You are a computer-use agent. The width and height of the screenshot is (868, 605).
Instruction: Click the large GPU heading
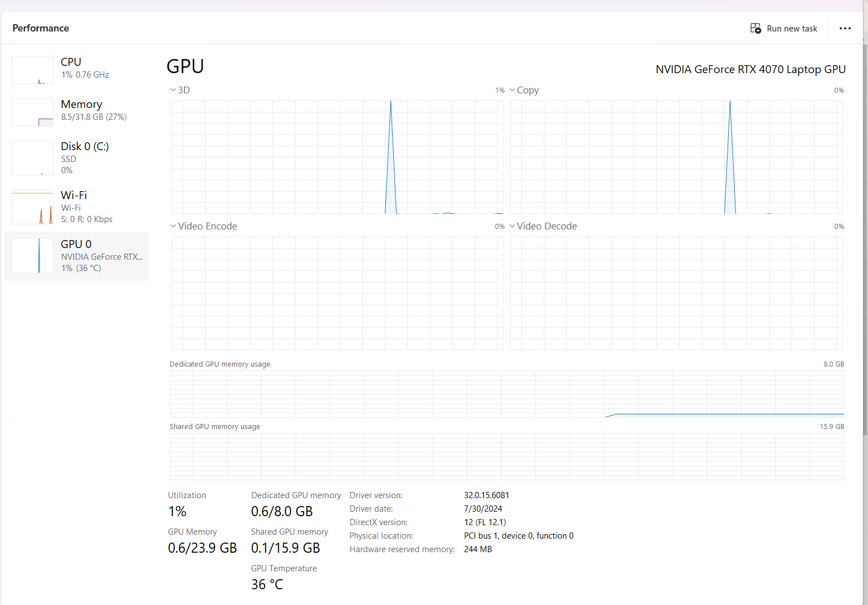pos(185,66)
